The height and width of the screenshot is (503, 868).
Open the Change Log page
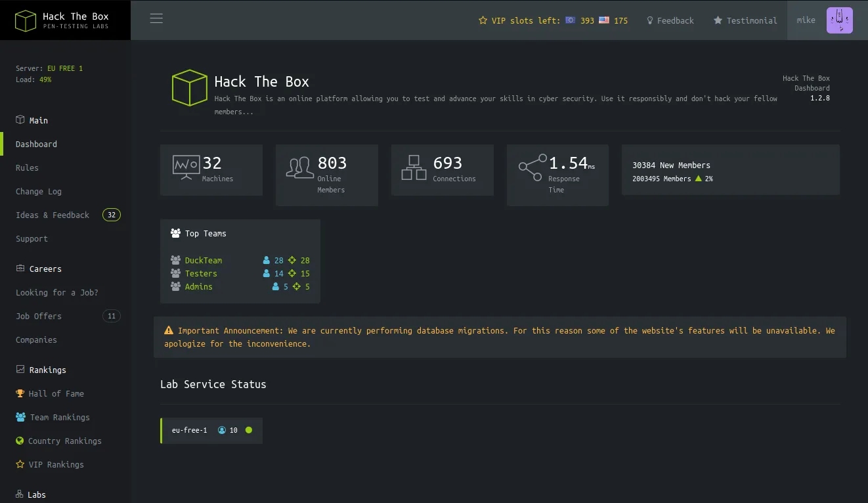(x=39, y=191)
